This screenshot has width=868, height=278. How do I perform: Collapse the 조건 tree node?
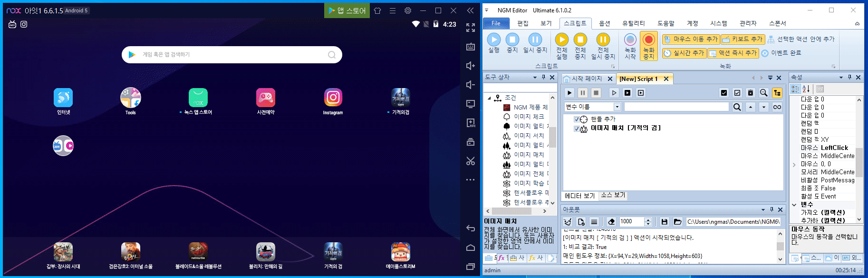click(x=489, y=98)
